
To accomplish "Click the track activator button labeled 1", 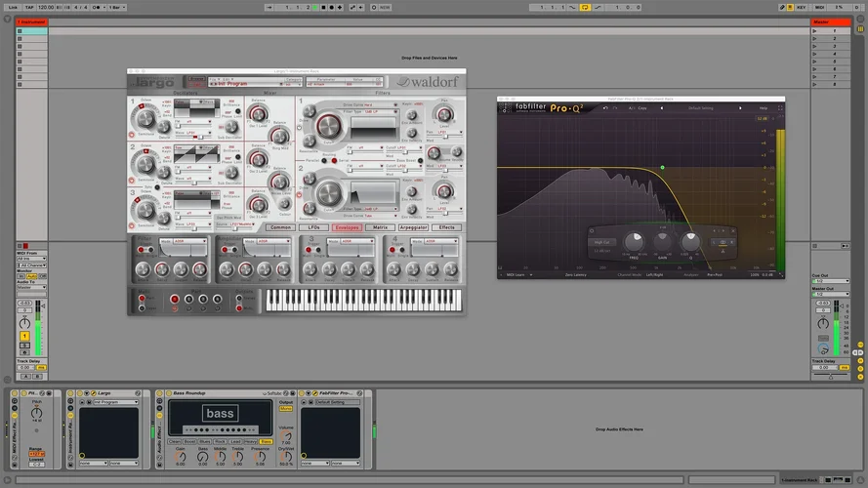I will tap(24, 336).
